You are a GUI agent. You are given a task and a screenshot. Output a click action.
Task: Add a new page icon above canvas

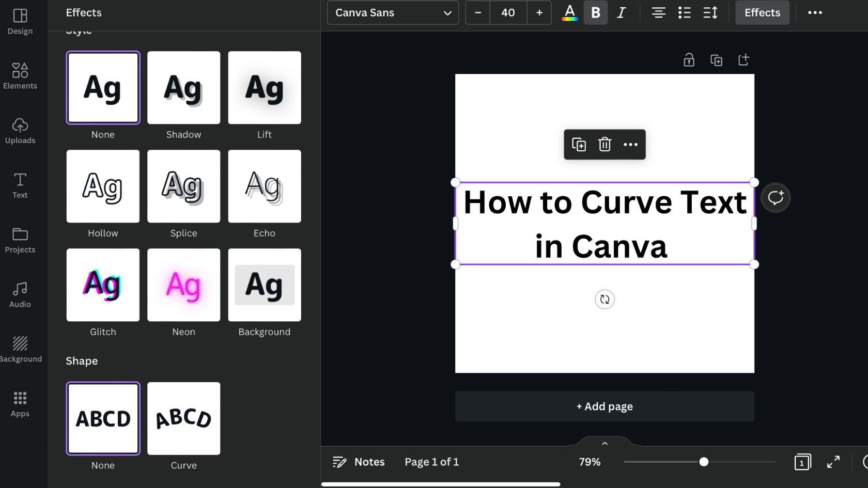(743, 60)
